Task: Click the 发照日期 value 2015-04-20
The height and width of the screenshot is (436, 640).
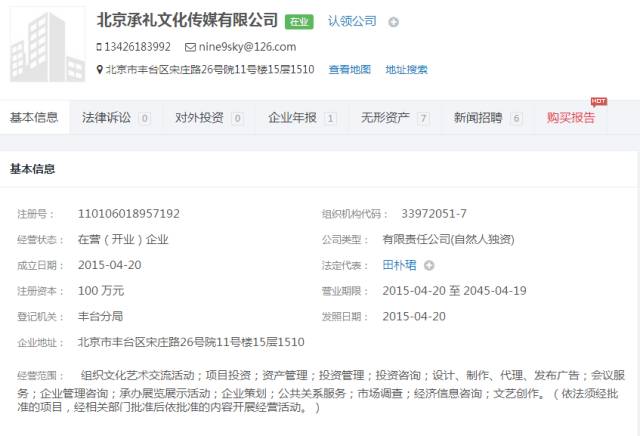Action: pyautogui.click(x=414, y=316)
